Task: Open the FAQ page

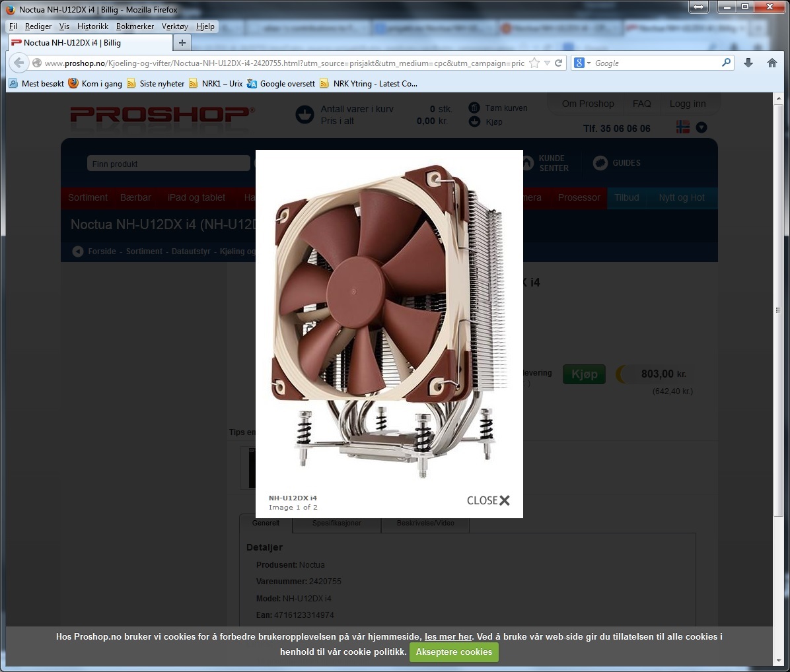Action: pos(641,104)
